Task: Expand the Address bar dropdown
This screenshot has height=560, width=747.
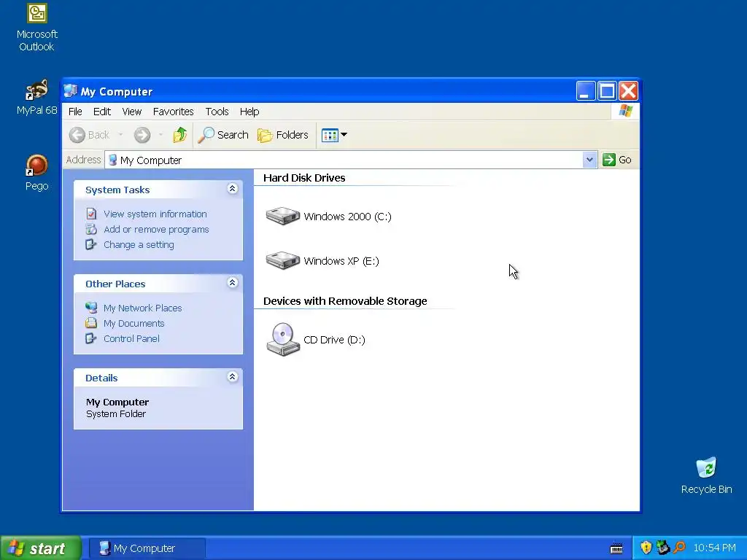Action: click(x=589, y=160)
